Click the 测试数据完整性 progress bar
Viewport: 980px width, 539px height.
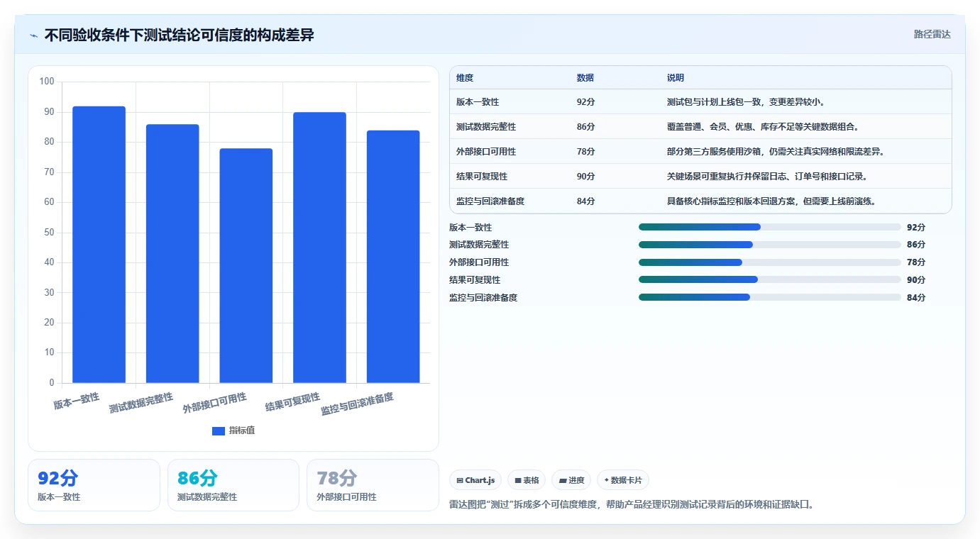pos(770,245)
